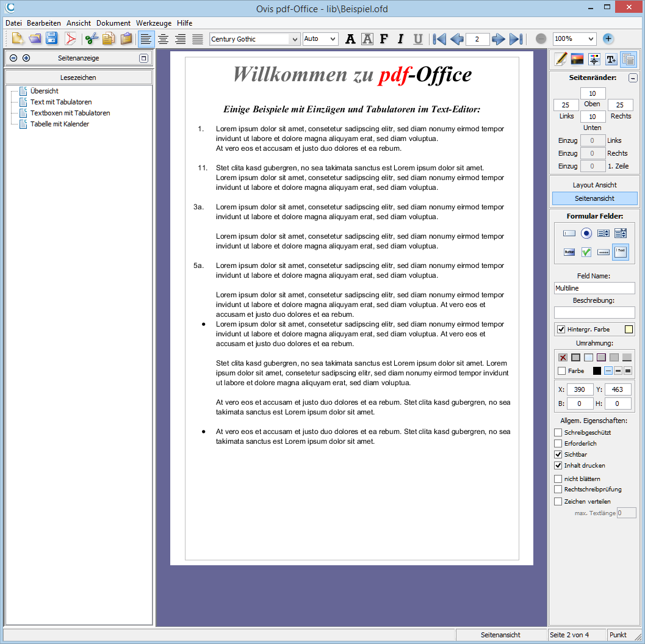Click the PDF export icon

(70, 38)
